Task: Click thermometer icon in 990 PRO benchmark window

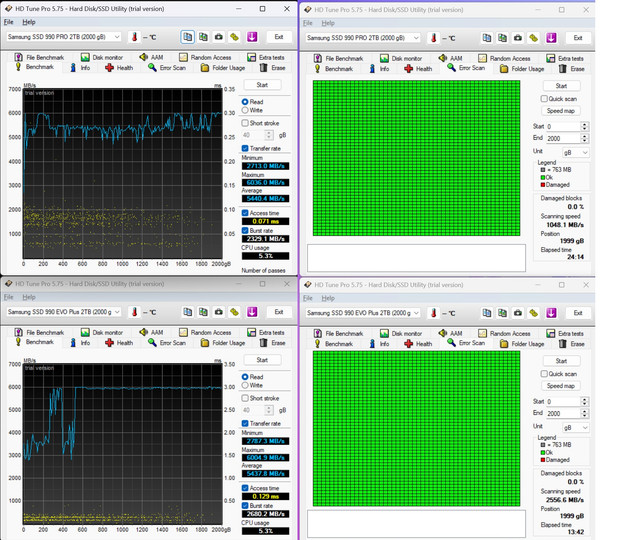Action: coord(134,37)
